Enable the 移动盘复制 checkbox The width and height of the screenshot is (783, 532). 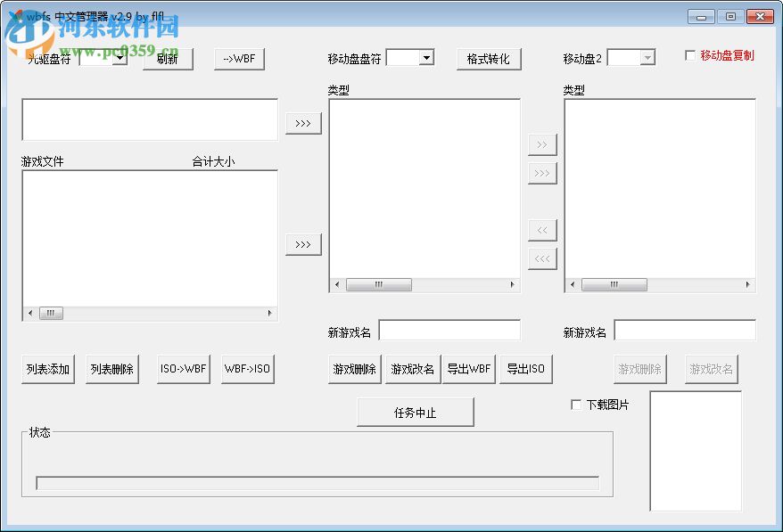pyautogui.click(x=690, y=54)
